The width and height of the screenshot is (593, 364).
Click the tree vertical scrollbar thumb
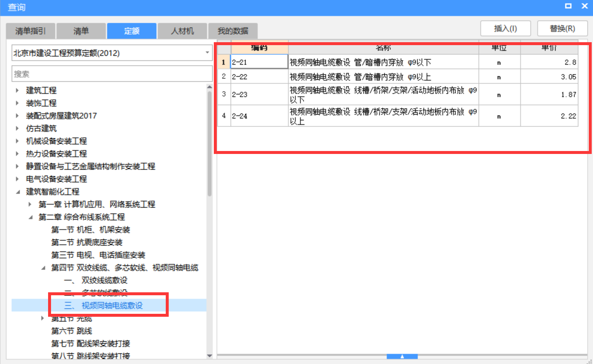point(210,143)
